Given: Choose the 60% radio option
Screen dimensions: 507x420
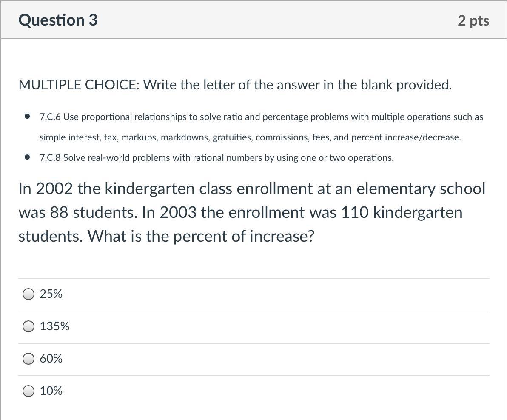Looking at the screenshot, I should [28, 359].
